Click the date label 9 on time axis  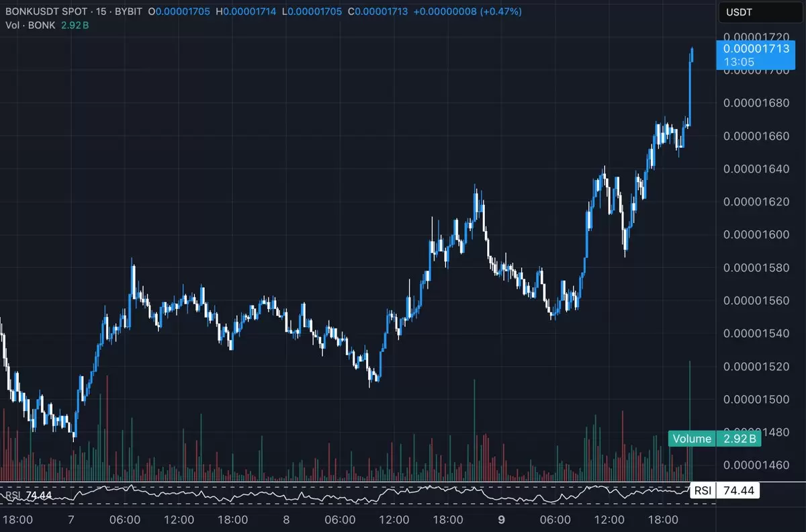501,519
